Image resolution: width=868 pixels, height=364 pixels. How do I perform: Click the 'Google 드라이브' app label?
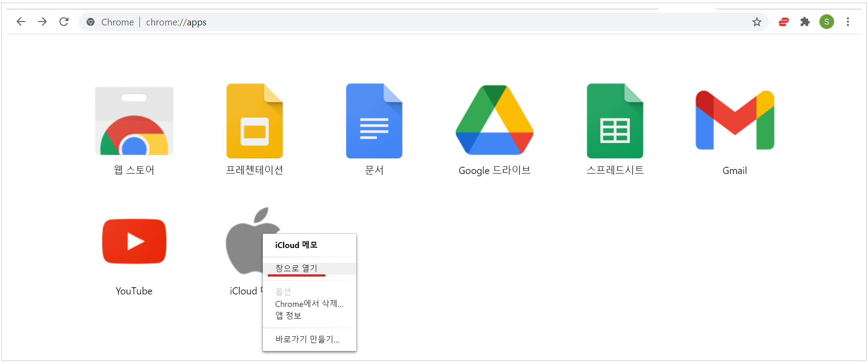click(495, 170)
